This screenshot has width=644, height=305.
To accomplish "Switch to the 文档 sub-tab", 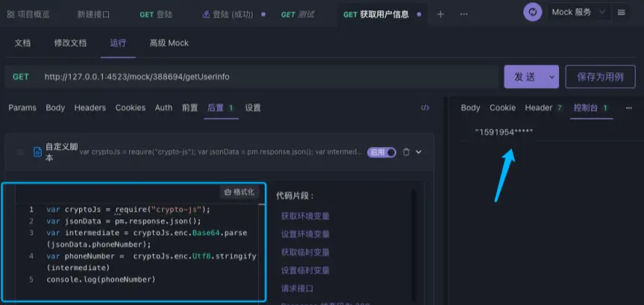I will (22, 43).
